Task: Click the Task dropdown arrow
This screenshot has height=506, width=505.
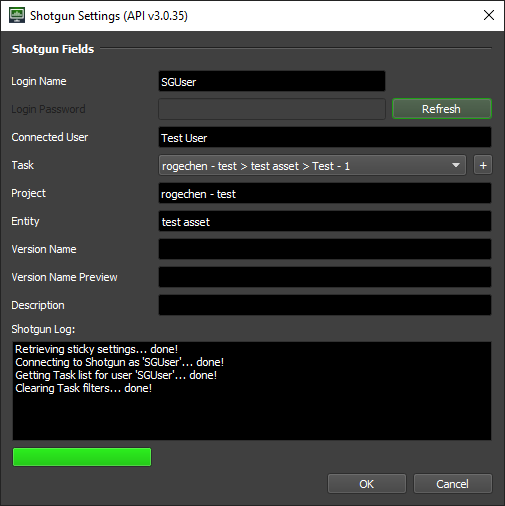Action: [x=456, y=165]
